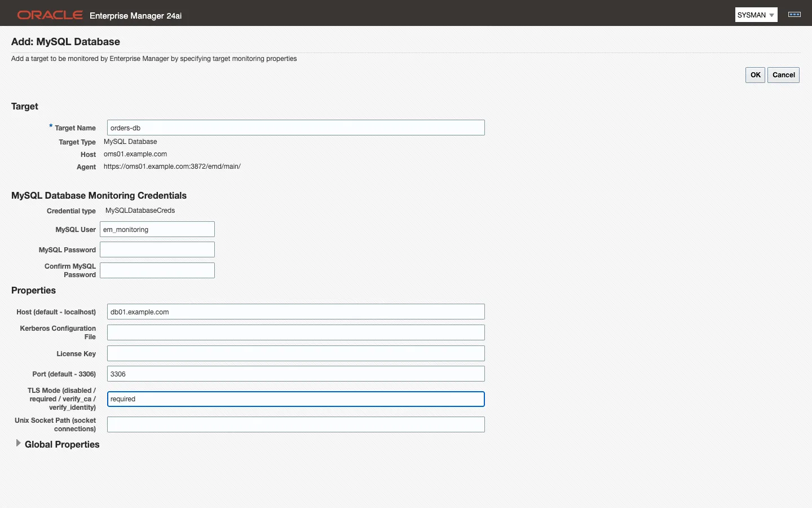Click the Target section heading

(25, 106)
